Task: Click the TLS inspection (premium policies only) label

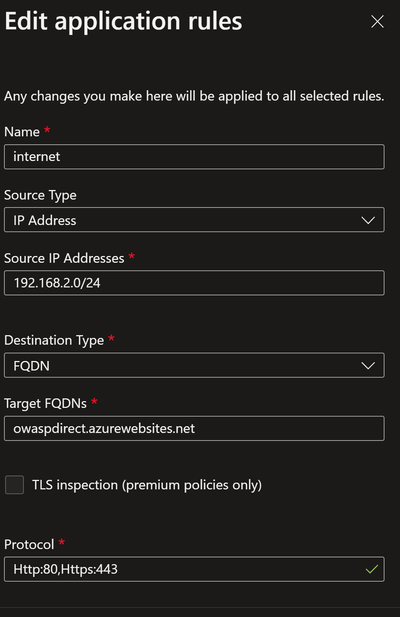Action: pyautogui.click(x=147, y=485)
